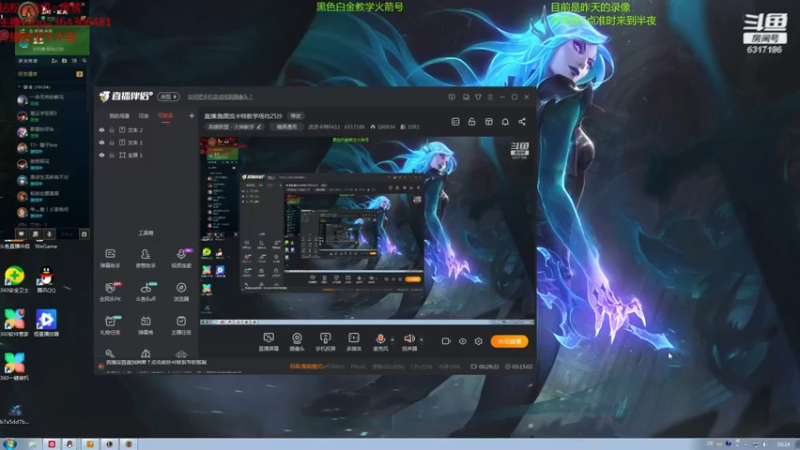Click friend request badge in QQ panel

pyautogui.click(x=80, y=74)
